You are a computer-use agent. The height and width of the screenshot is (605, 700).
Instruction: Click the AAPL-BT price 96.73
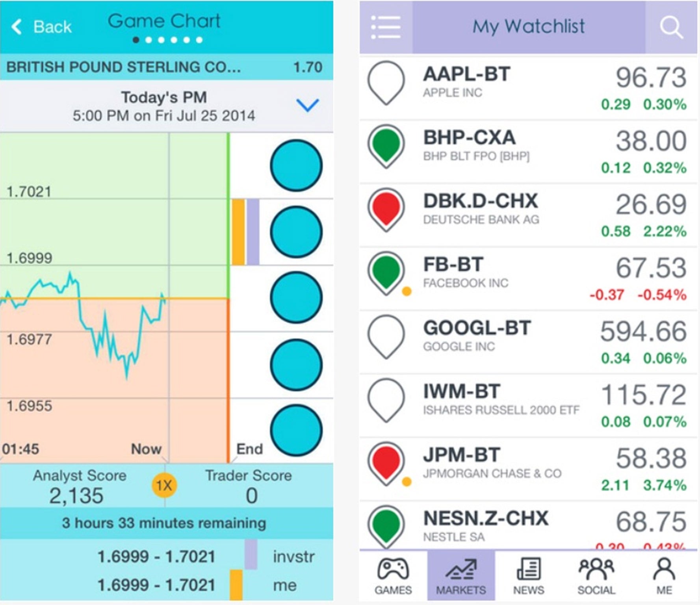(x=651, y=77)
